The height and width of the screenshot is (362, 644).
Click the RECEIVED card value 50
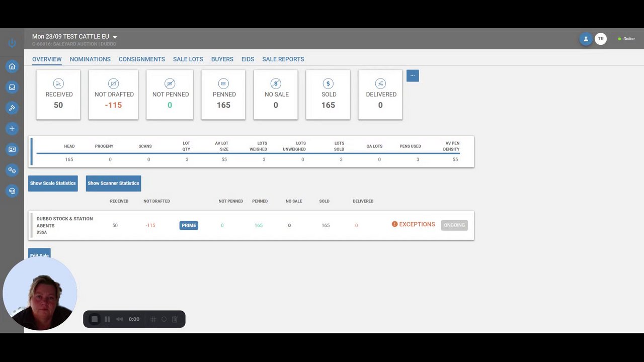coord(58,105)
